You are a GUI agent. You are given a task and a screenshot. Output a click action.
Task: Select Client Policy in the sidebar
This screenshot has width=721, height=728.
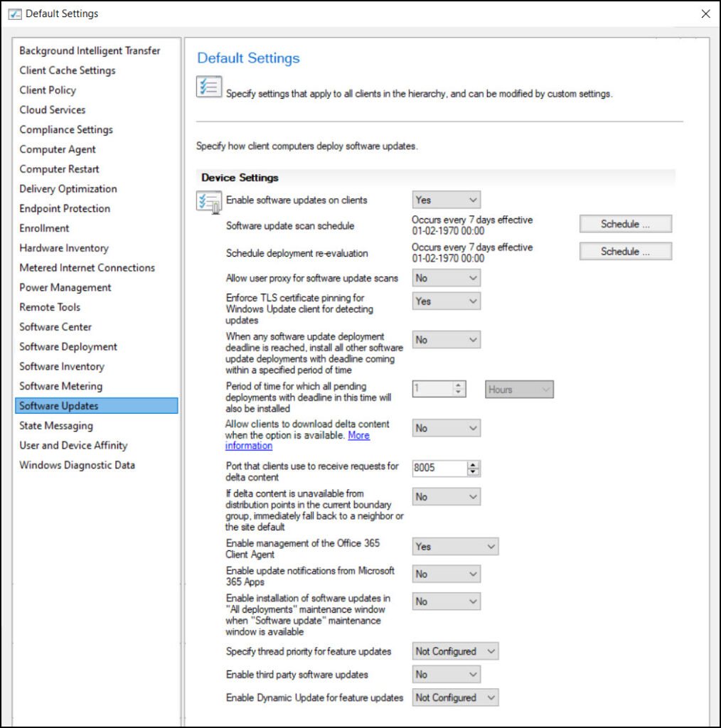tap(48, 90)
